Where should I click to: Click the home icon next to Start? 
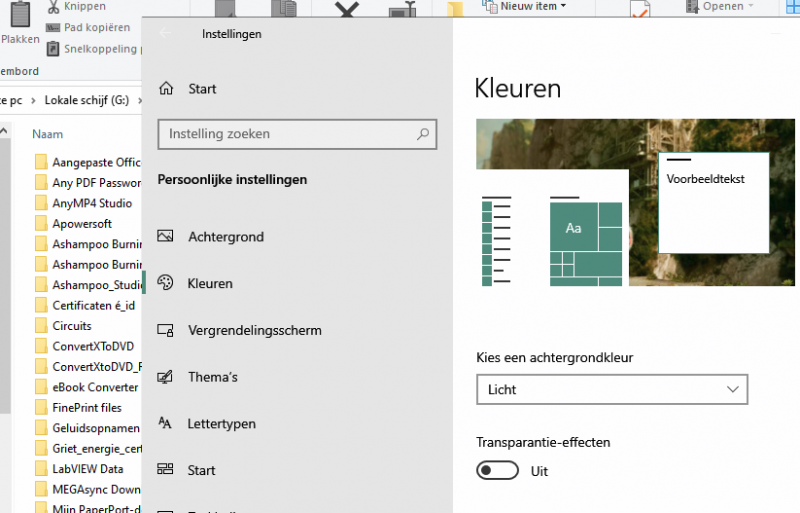tap(166, 89)
